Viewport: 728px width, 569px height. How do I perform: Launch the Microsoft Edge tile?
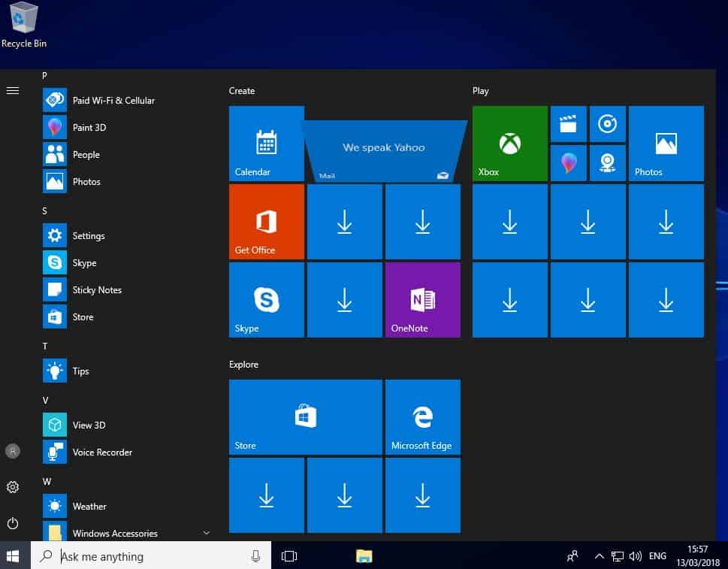pyautogui.click(x=423, y=417)
